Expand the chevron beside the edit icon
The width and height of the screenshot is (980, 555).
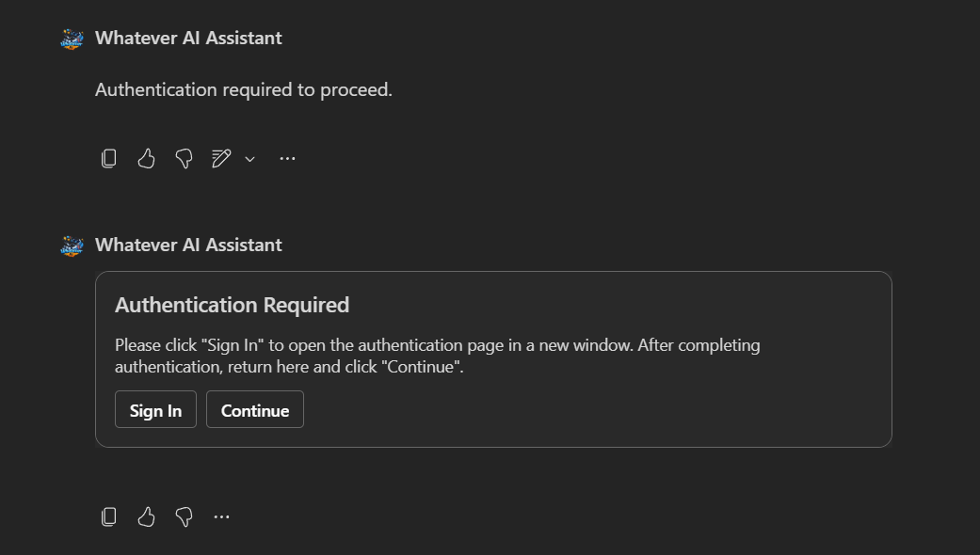(x=249, y=159)
